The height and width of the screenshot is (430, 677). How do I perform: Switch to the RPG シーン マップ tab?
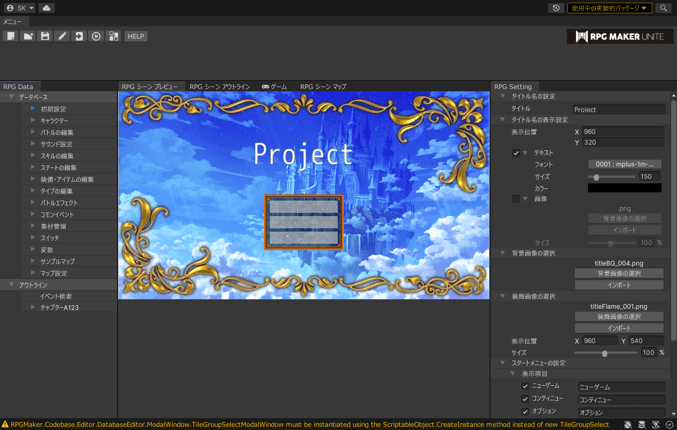[x=323, y=87]
